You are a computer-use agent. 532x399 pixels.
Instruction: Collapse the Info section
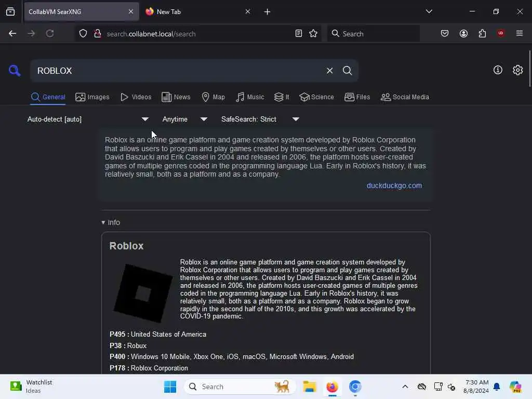pos(111,222)
